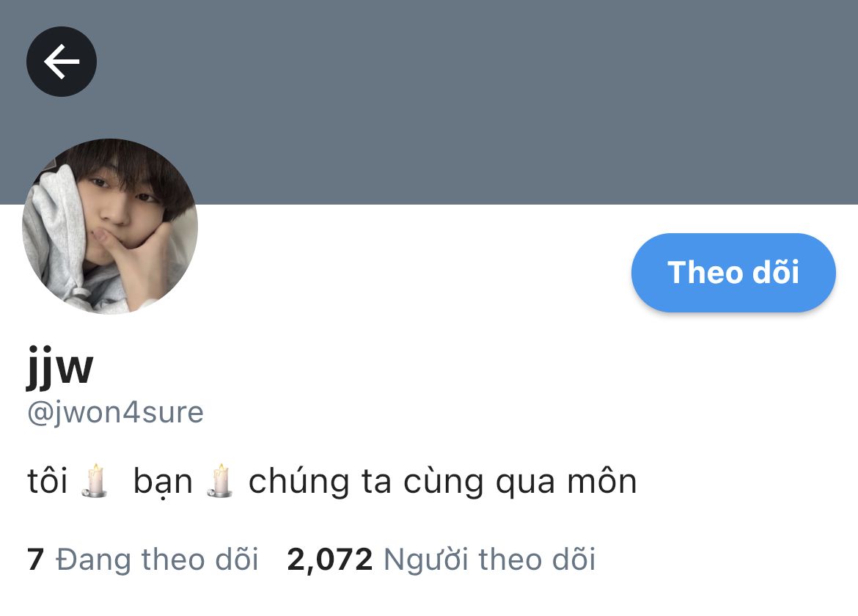Click the follower count 2,072
858x616 pixels.
click(x=329, y=559)
